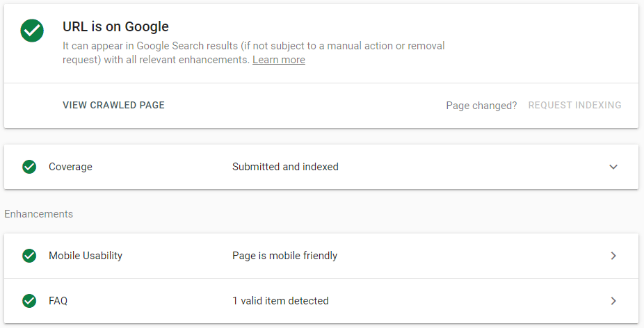644x328 pixels.
Task: Click the Page changed? text
Action: [x=481, y=106]
